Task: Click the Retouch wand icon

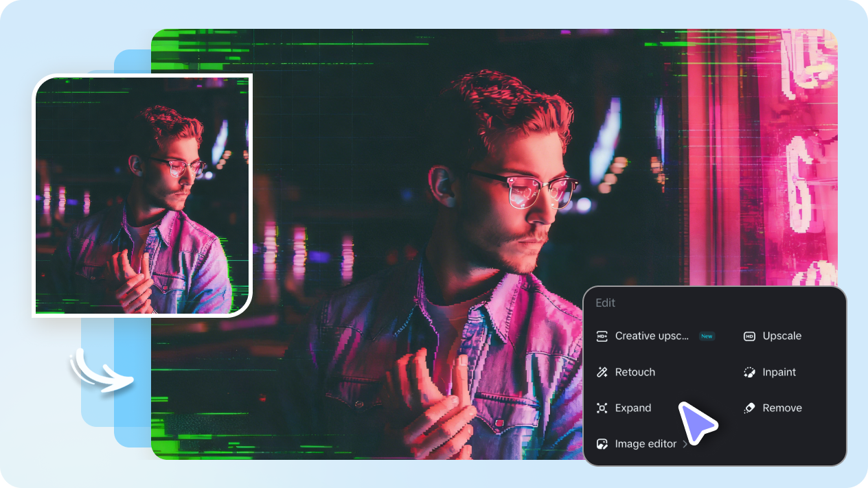Action: tap(602, 372)
